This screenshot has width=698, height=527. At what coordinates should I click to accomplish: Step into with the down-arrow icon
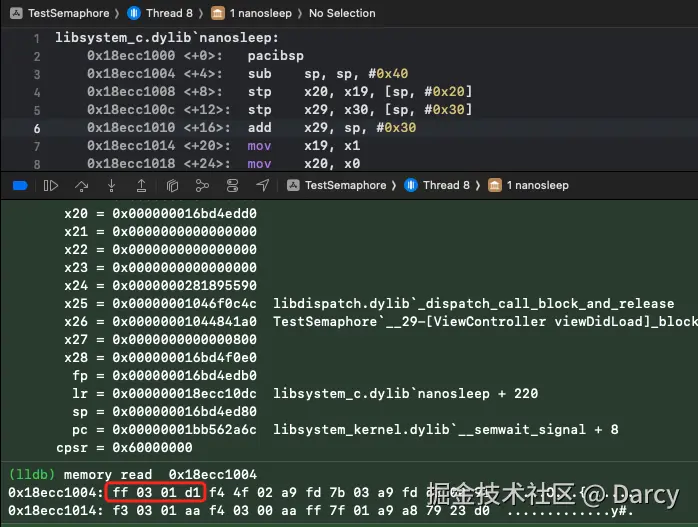coord(111,186)
